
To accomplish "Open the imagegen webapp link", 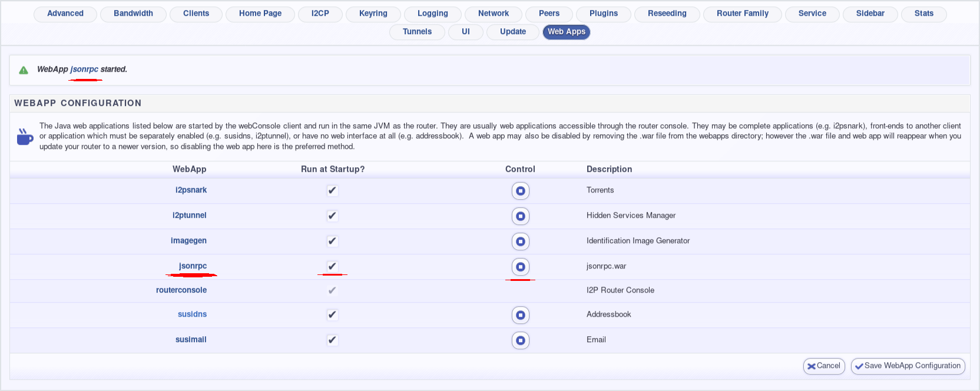I will 188,241.
